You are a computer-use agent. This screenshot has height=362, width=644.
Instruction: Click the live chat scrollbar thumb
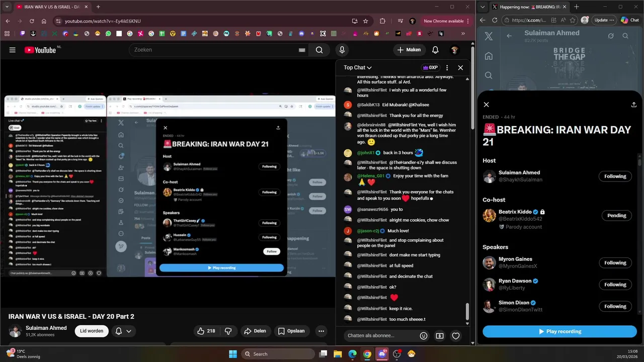point(467,312)
